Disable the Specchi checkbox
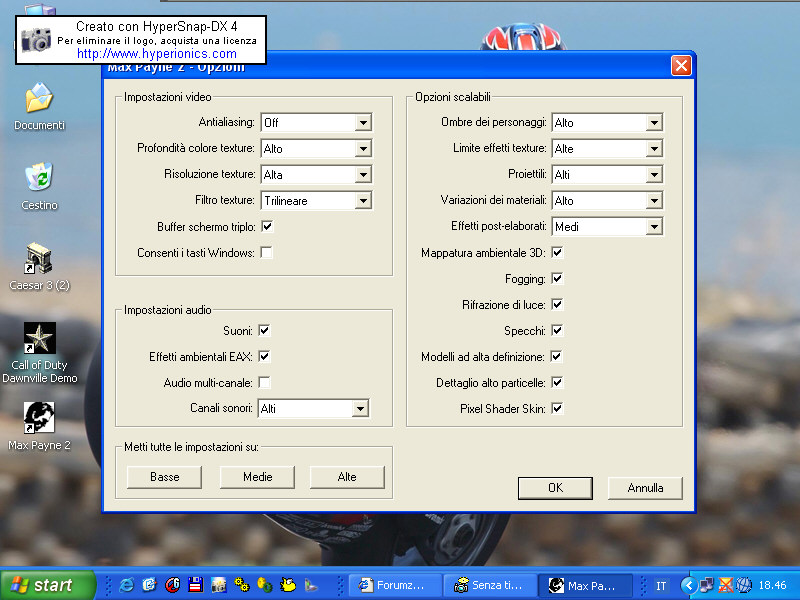 click(557, 330)
